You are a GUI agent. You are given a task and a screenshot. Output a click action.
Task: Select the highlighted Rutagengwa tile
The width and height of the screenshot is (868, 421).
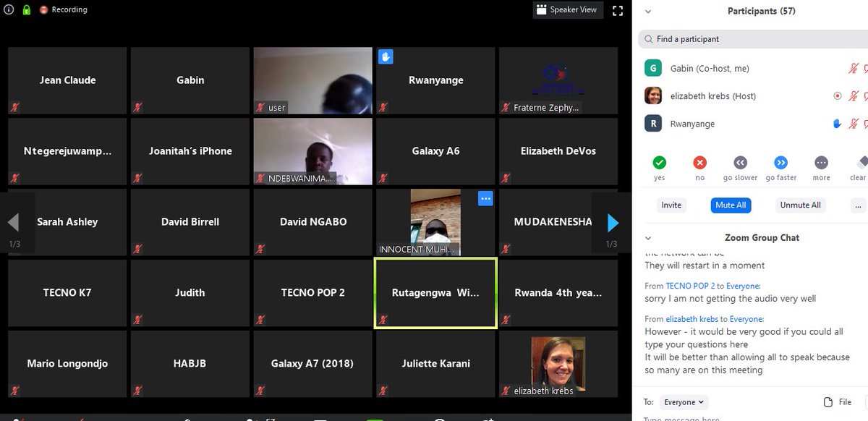point(435,293)
